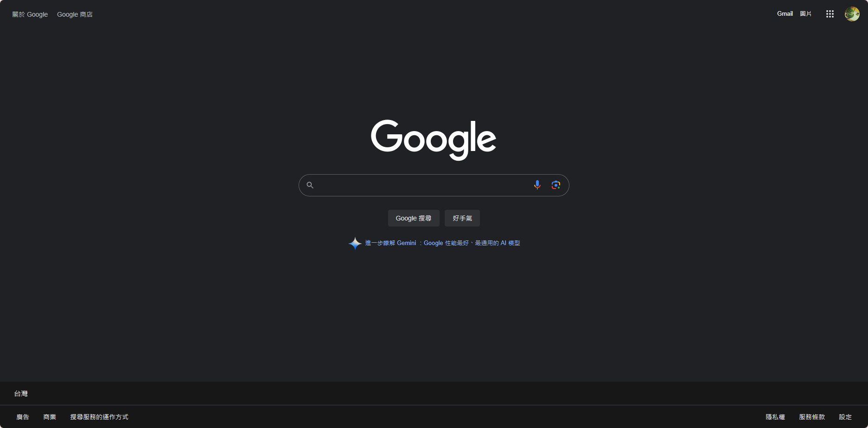Image resolution: width=868 pixels, height=428 pixels.
Task: Open the 圖片 images link
Action: [x=806, y=14]
